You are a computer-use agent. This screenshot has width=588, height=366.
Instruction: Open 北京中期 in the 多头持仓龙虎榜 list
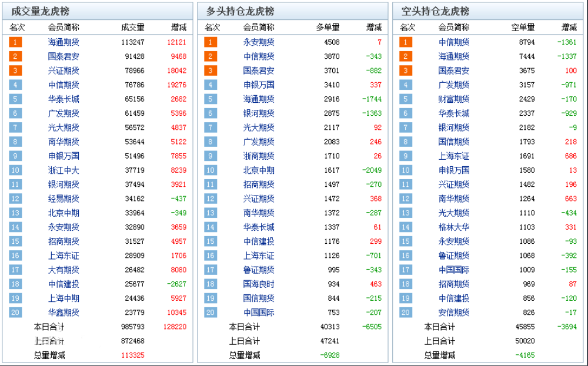[x=259, y=170]
